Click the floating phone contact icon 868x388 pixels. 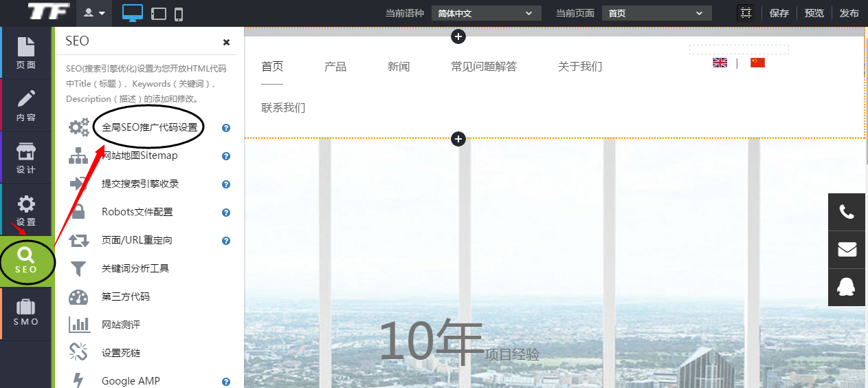(x=847, y=212)
